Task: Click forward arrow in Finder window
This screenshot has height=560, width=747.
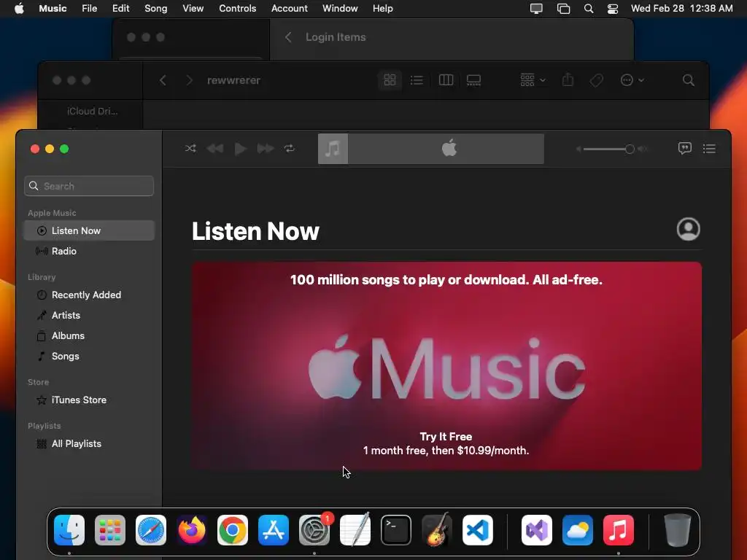Action: [x=189, y=80]
